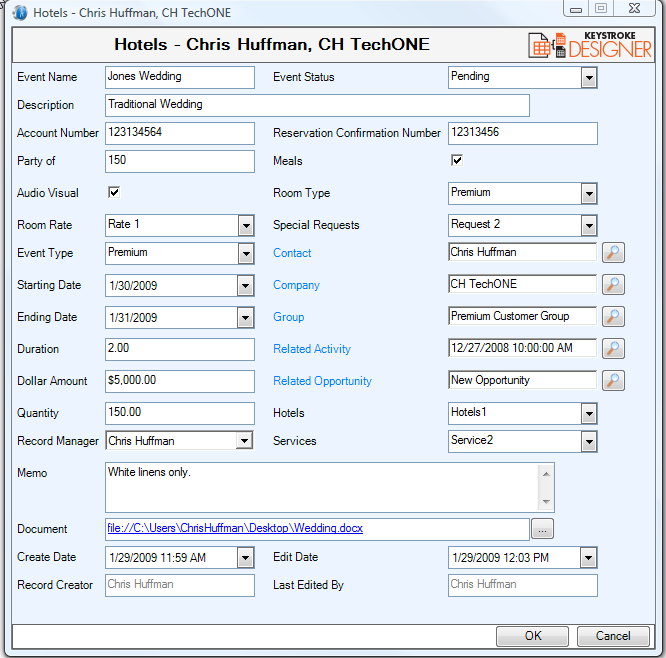Open lookup for Company CH TechONE
666x658 pixels.
pyautogui.click(x=613, y=284)
